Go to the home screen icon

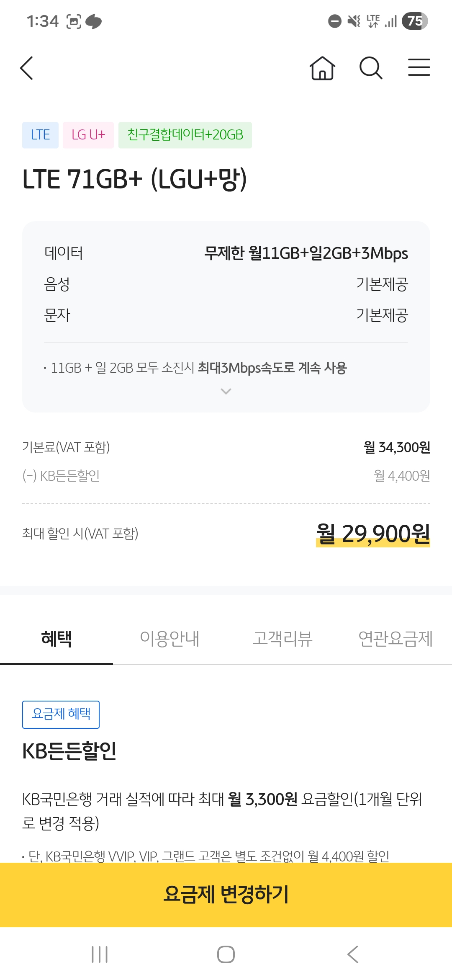pyautogui.click(x=322, y=68)
